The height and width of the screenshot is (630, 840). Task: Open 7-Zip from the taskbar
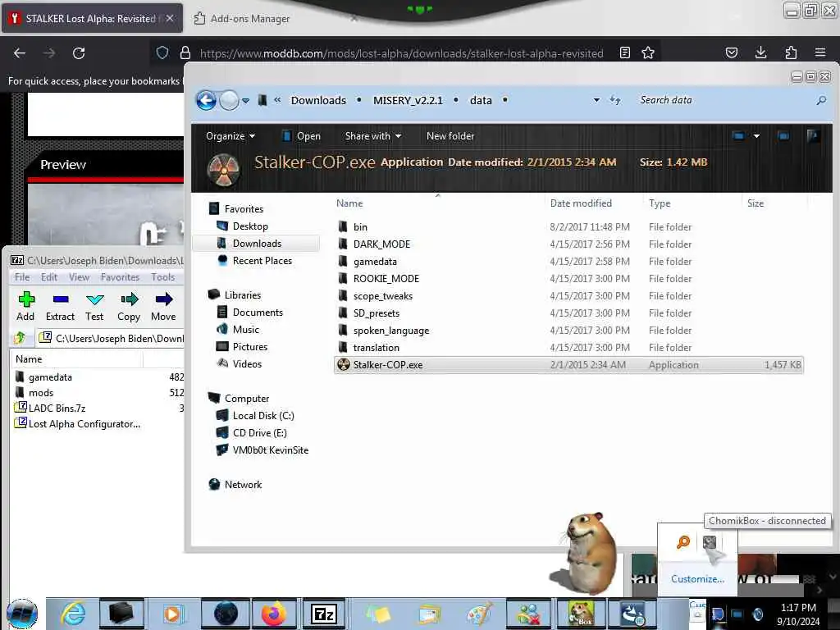(323, 614)
